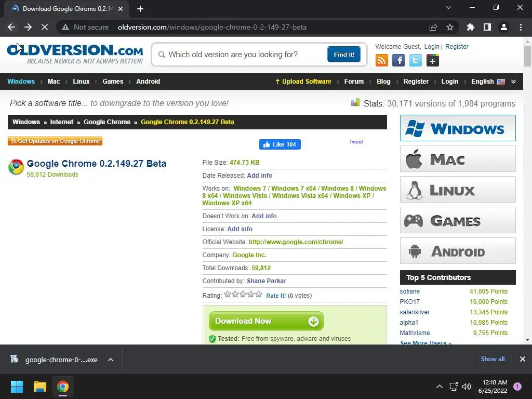Click the green Download Now button
This screenshot has width=532, height=399.
click(x=266, y=321)
